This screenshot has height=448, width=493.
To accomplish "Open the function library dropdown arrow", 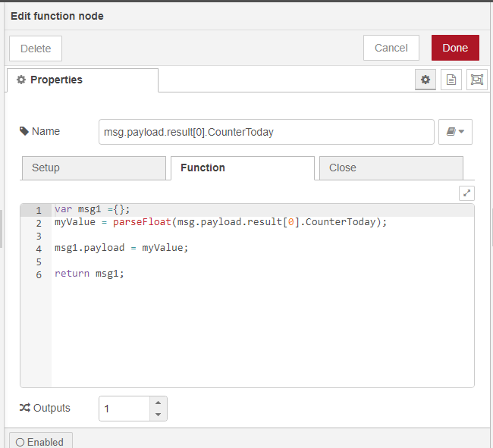I will [462, 132].
